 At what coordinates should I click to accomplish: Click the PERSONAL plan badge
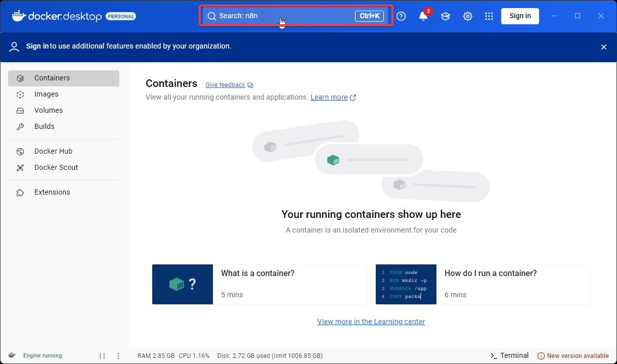click(121, 16)
